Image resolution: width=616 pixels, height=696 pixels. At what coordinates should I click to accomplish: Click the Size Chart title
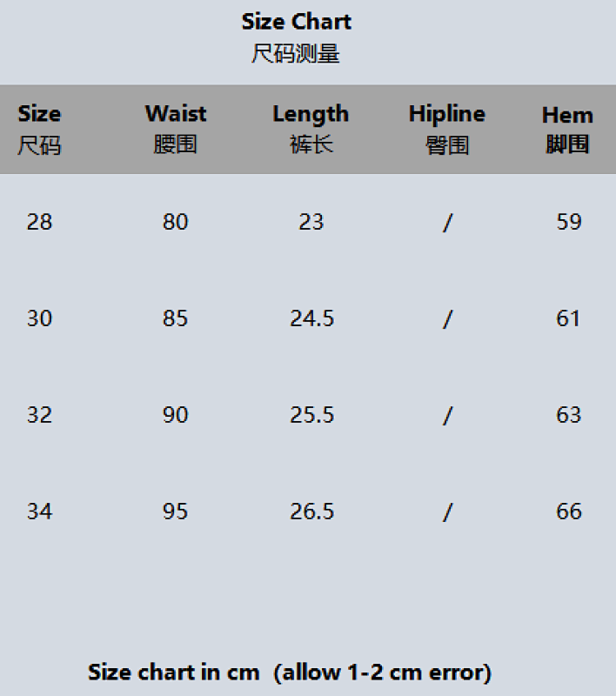[x=296, y=22]
